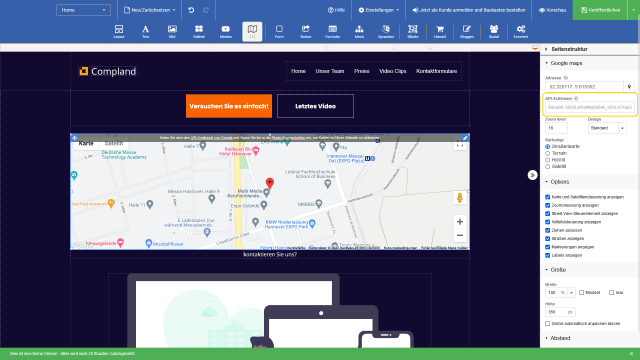The image size is (640, 360).
Task: Click the highlighted map element tool
Action: click(252, 31)
